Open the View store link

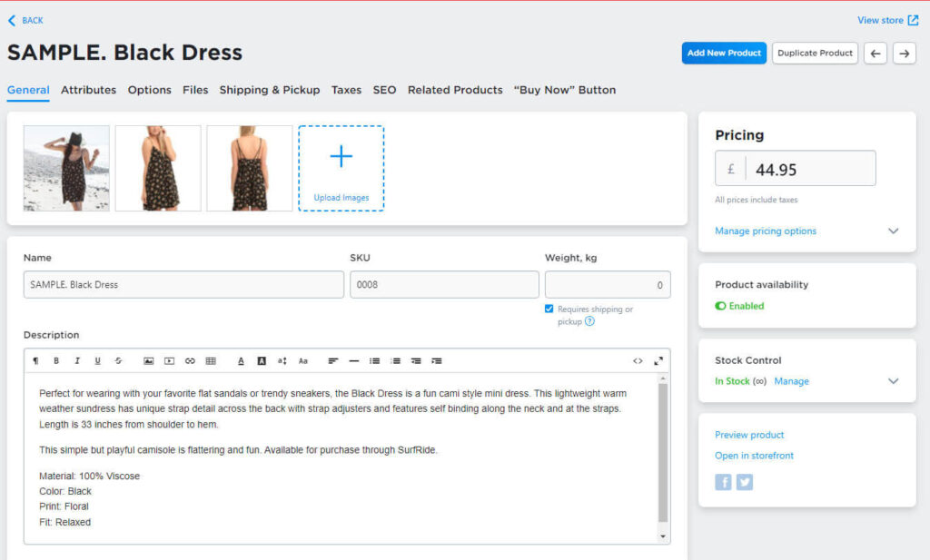point(888,20)
